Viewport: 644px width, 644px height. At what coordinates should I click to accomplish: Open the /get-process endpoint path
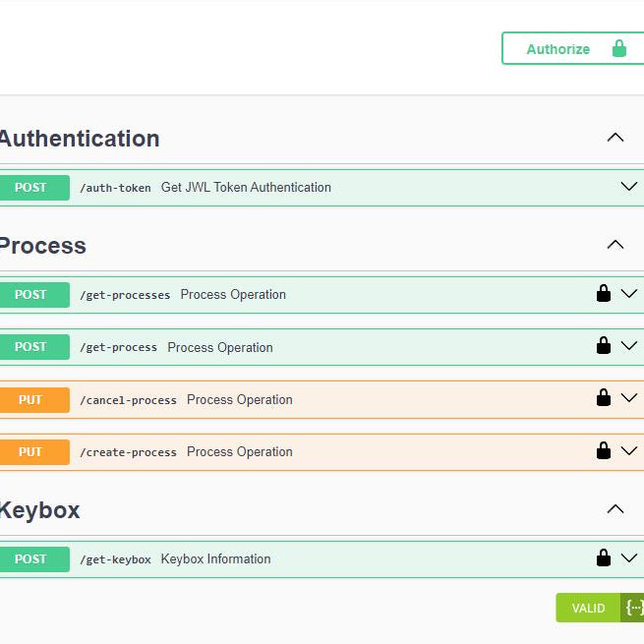tap(118, 347)
